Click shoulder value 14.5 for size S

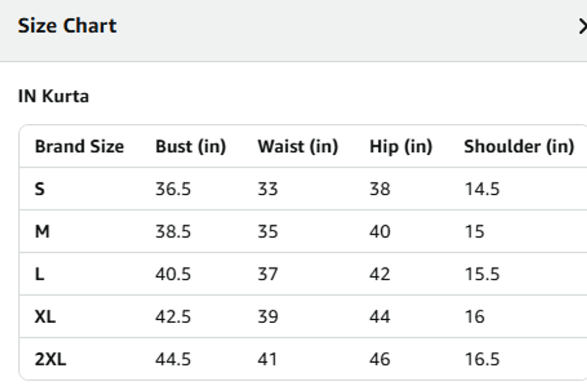482,189
